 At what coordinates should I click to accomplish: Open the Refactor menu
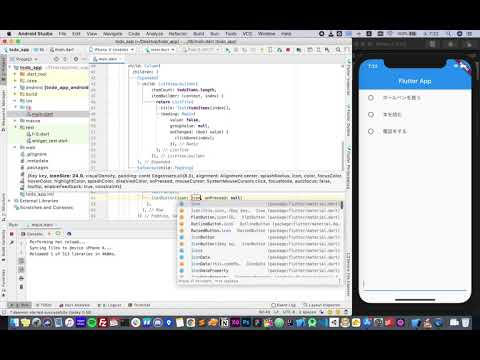tap(178, 34)
